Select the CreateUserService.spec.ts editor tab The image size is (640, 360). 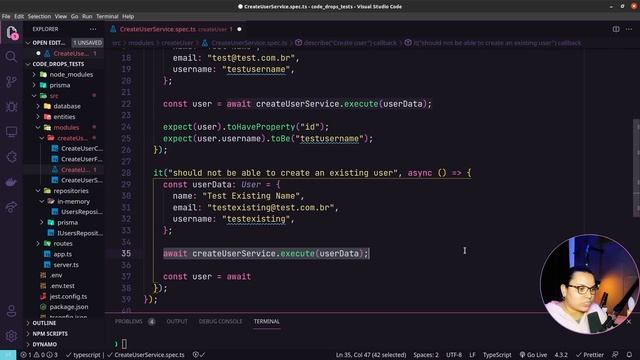[x=176, y=29]
